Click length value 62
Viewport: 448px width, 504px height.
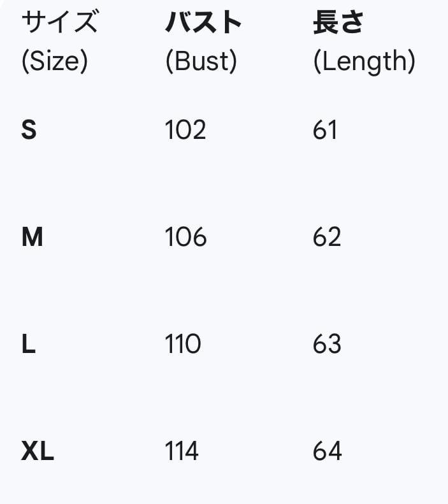click(328, 238)
